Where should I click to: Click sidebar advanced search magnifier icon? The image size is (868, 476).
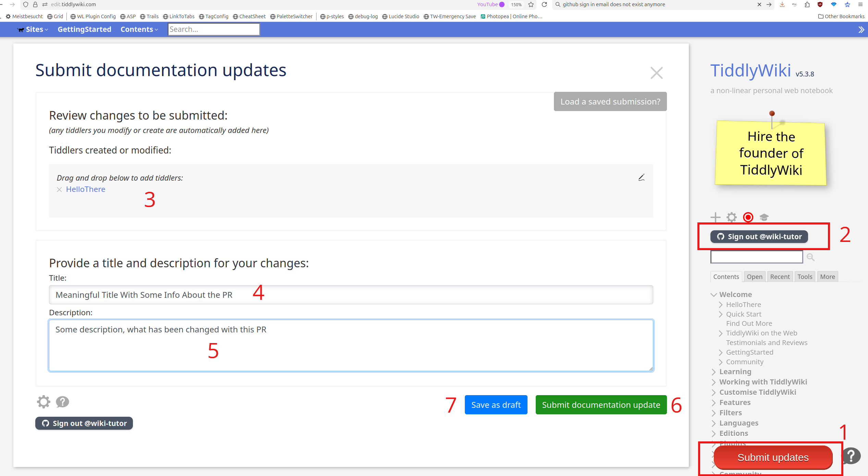point(810,257)
